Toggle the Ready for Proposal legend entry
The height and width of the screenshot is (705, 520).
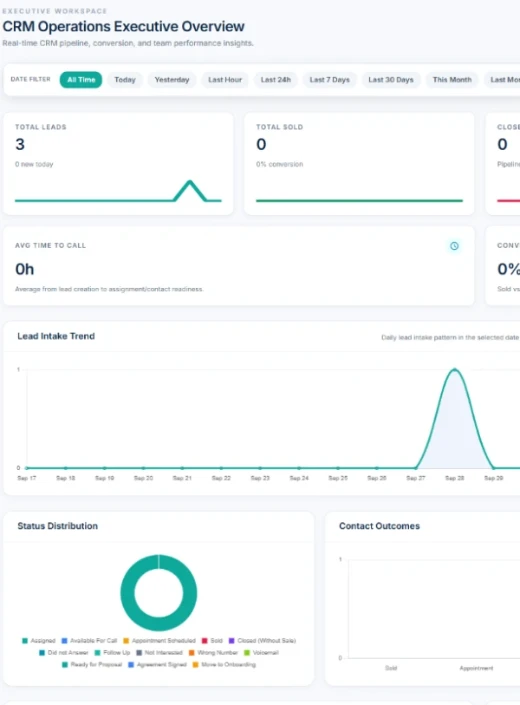pyautogui.click(x=92, y=665)
